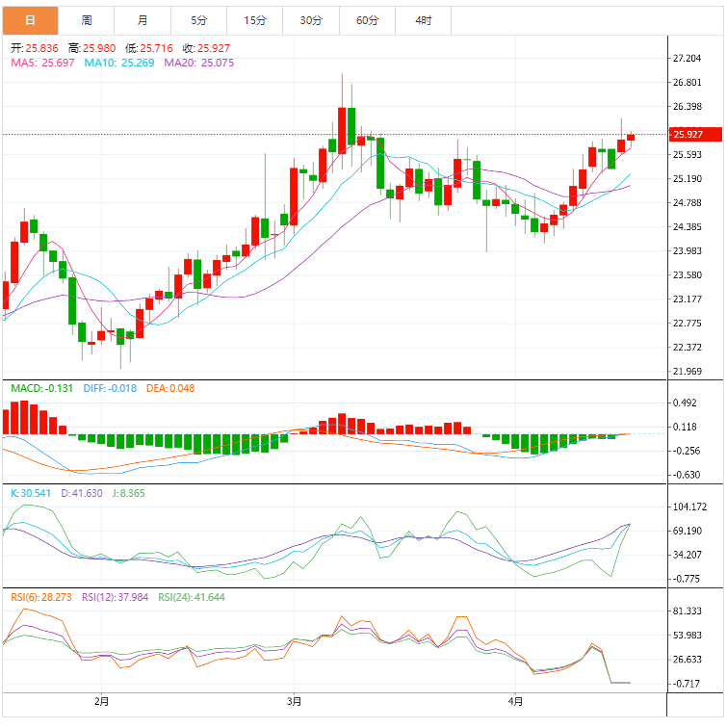Select the daily 日 timeframe tab
The height and width of the screenshot is (728, 727).
tap(30, 20)
